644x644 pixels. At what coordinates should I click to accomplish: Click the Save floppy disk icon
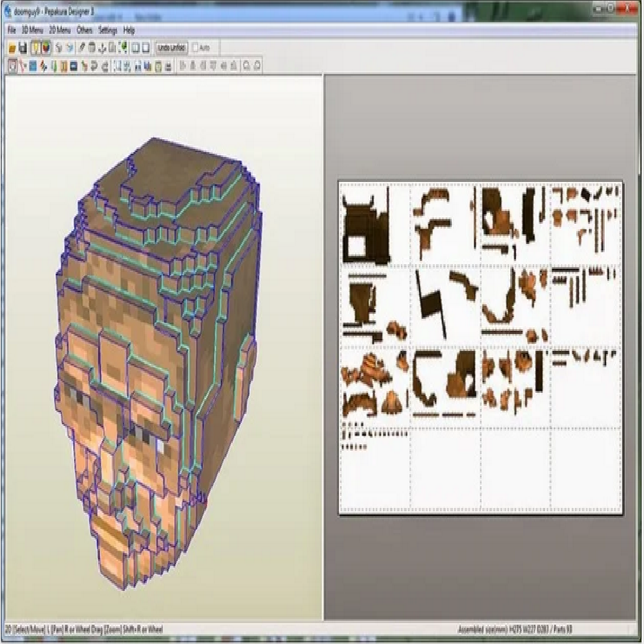23,48
